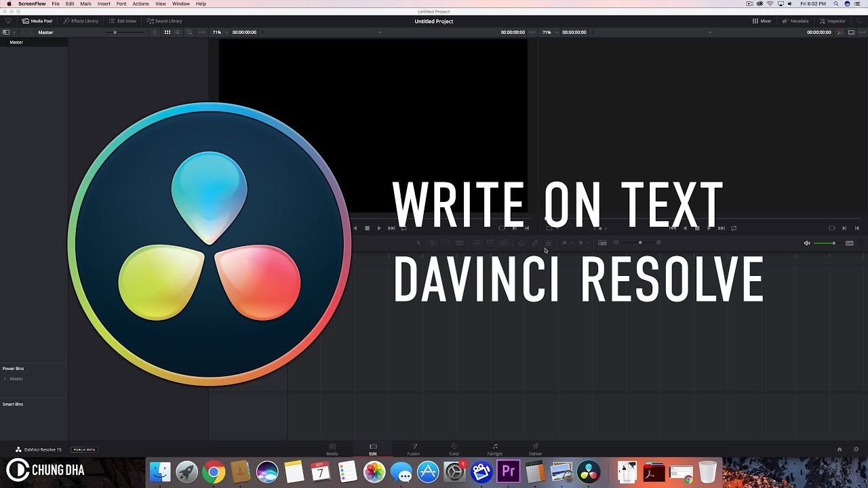The width and height of the screenshot is (868, 488).
Task: Open the Metadata panel
Action: pos(795,21)
